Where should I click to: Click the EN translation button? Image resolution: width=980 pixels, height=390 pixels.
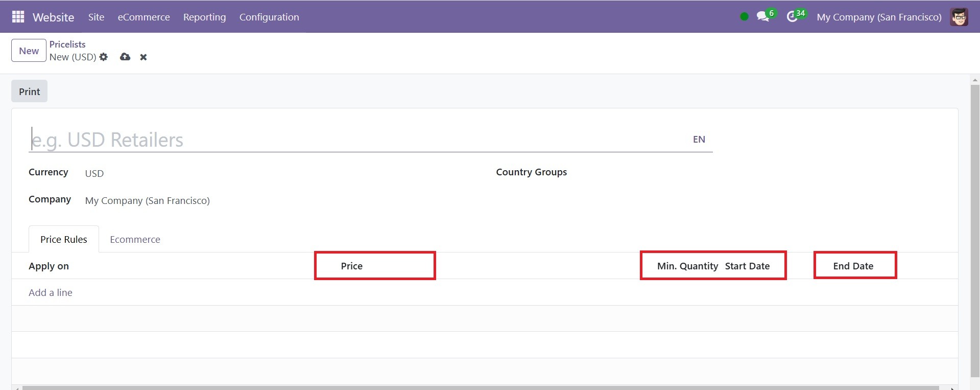click(x=699, y=140)
